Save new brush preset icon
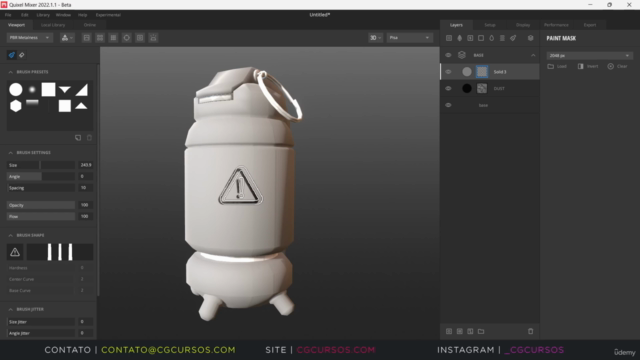Screen dimensions: 640x360 [78, 138]
